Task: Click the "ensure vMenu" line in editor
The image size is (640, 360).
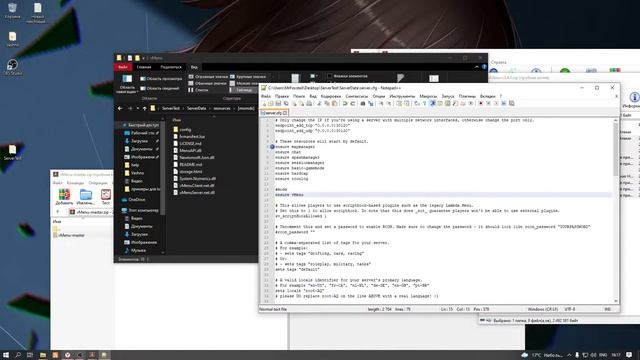Action: [x=289, y=195]
